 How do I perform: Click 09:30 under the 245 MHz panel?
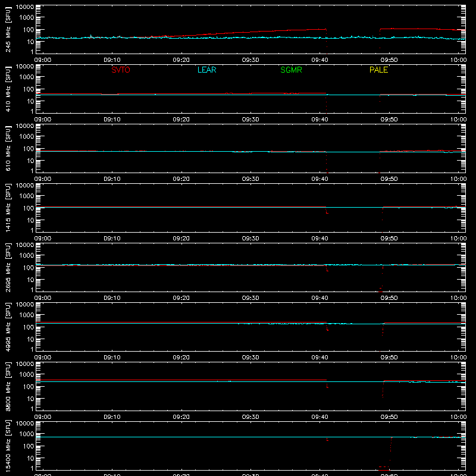[250, 60]
